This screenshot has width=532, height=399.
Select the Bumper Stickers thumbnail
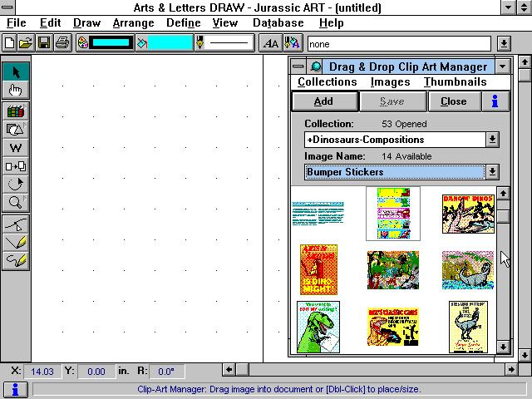[393, 214]
